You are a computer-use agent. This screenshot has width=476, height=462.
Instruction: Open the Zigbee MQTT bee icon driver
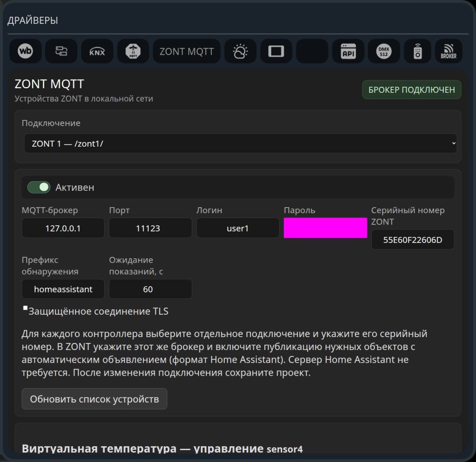coord(133,51)
